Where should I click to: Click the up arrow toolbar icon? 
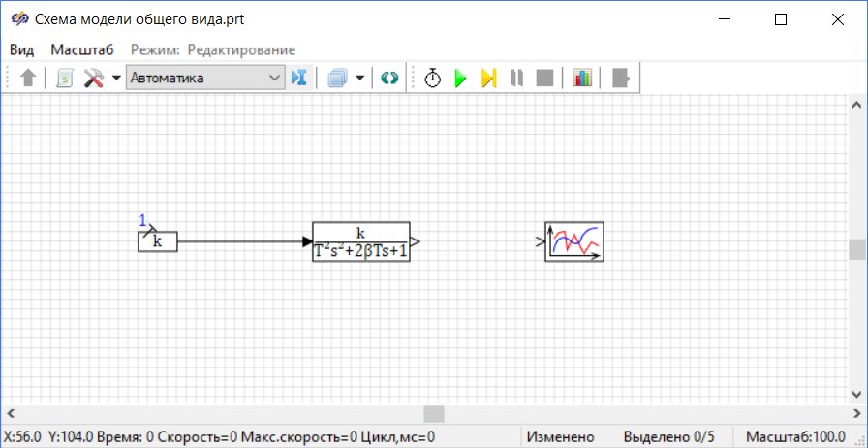point(28,79)
